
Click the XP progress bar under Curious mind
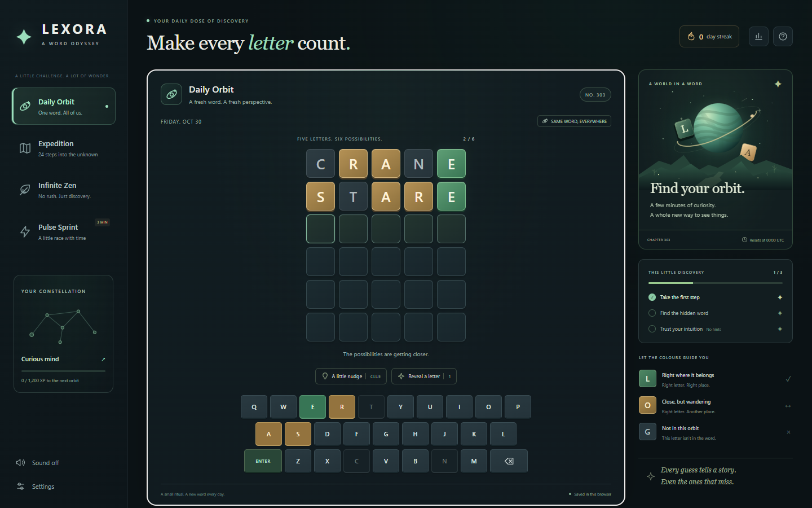63,371
